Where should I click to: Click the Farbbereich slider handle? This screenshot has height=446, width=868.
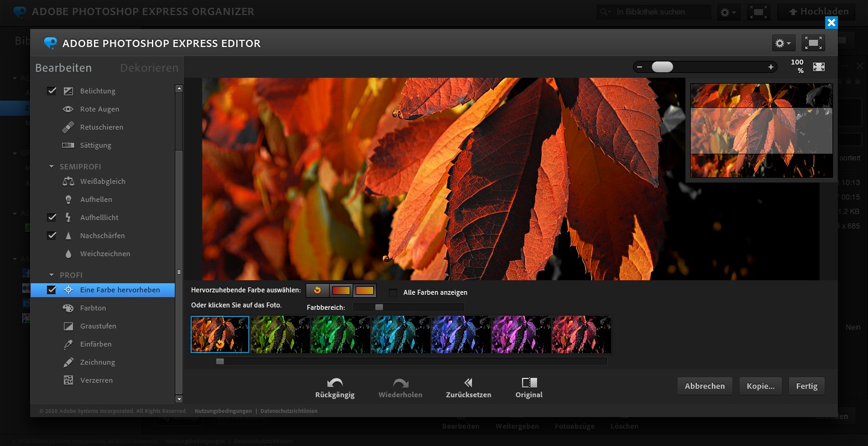(x=379, y=307)
